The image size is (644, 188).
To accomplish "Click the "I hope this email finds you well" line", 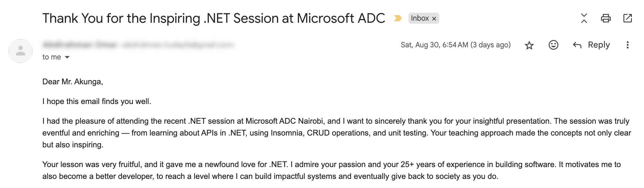I will coord(97,102).
